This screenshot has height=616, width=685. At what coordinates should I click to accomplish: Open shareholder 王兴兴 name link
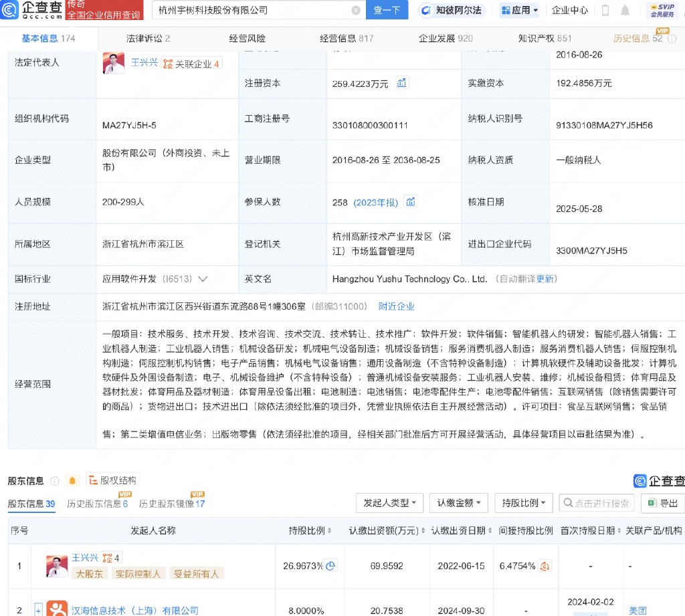click(x=85, y=557)
